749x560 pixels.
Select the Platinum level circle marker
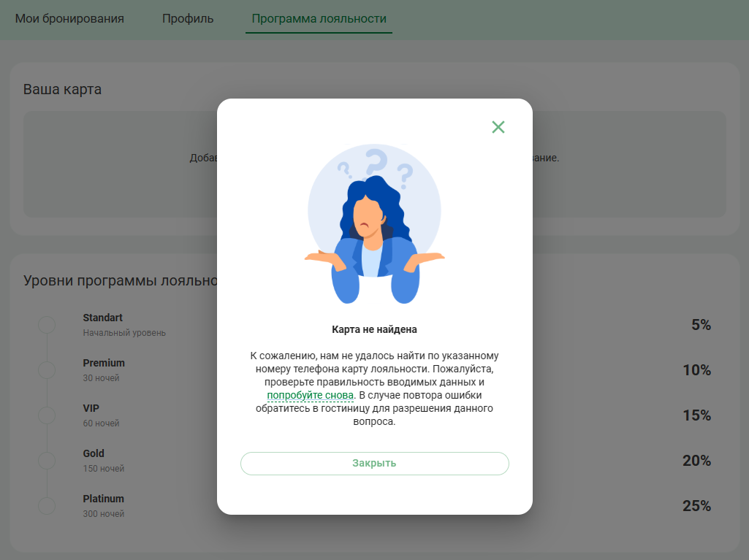click(x=47, y=506)
